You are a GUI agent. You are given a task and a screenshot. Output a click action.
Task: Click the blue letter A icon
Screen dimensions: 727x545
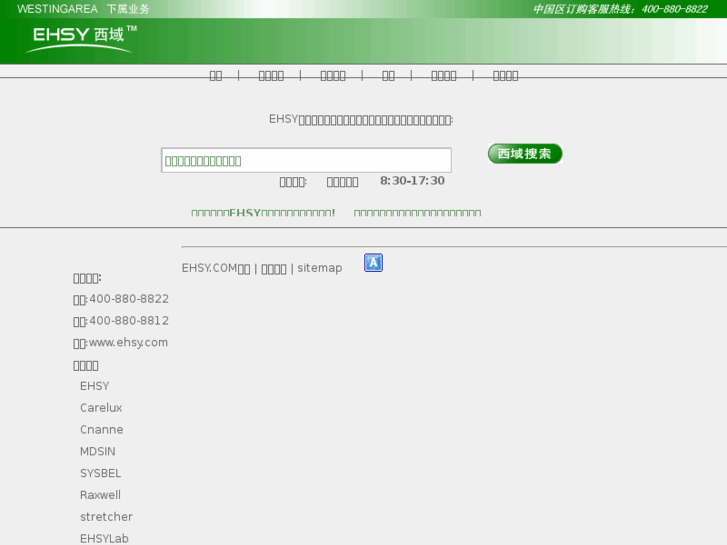[373, 263]
